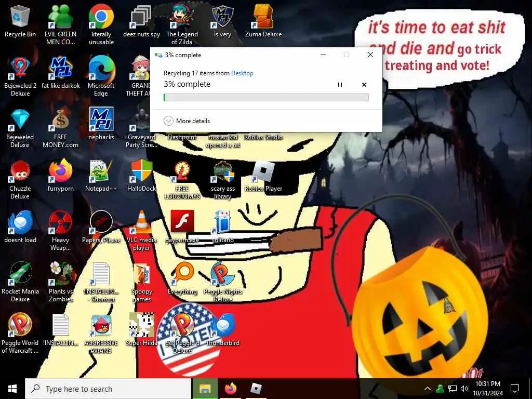Expand More details in recycling dialog
The height and width of the screenshot is (399, 532).
point(187,121)
